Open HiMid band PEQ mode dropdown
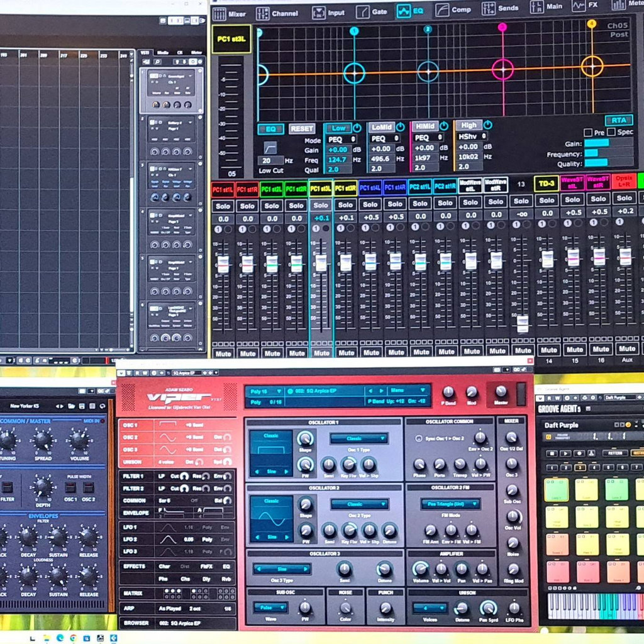 click(x=428, y=138)
